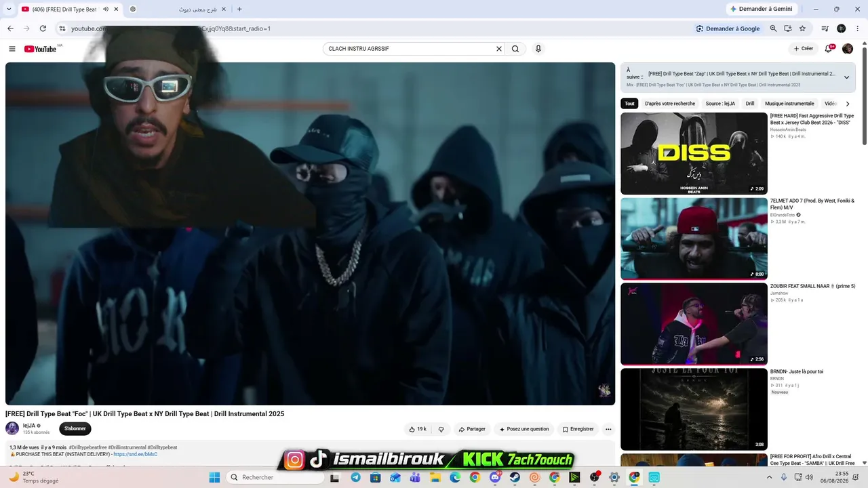Clear the YouTube search query
The height and width of the screenshot is (488, 868).
[x=499, y=49]
